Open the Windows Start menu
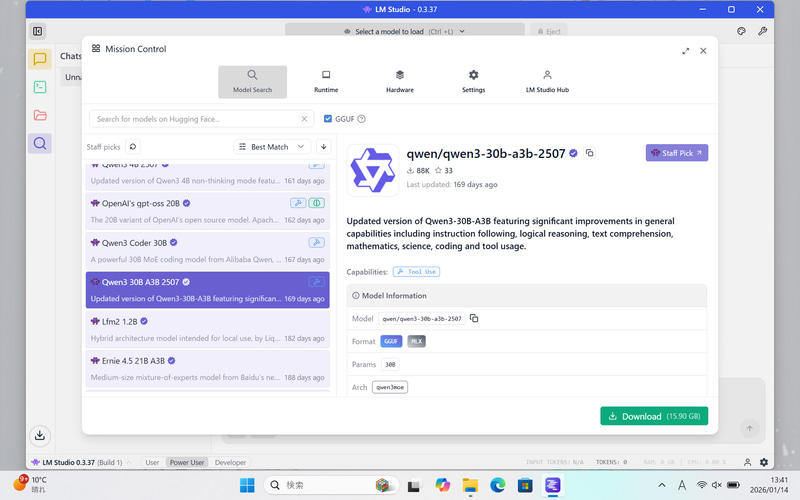Image resolution: width=800 pixels, height=500 pixels. (247, 485)
